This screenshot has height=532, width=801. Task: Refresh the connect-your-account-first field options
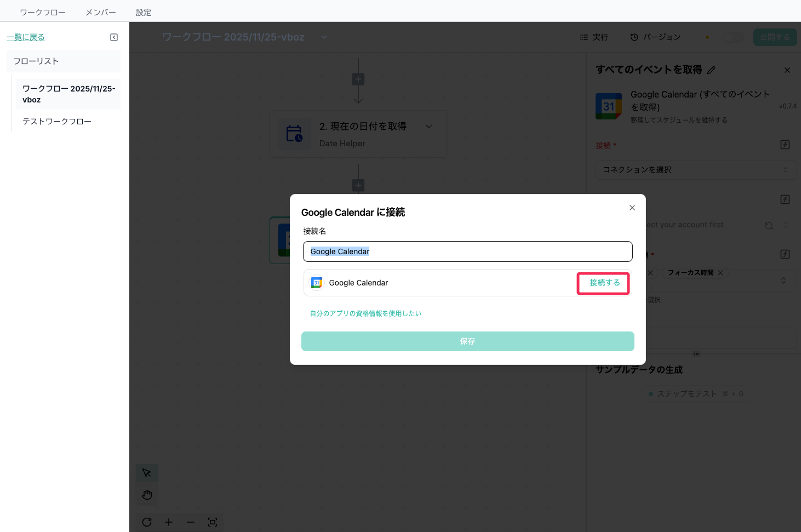769,225
